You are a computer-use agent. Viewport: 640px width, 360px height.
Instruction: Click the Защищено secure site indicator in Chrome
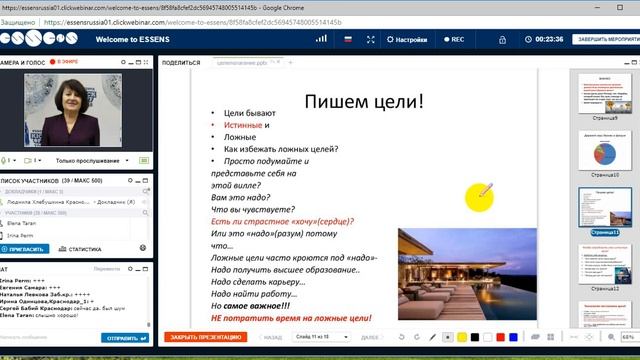18,22
